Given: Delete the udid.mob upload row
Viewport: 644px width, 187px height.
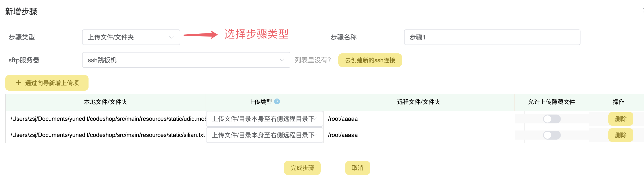Looking at the screenshot, I should pos(621,119).
